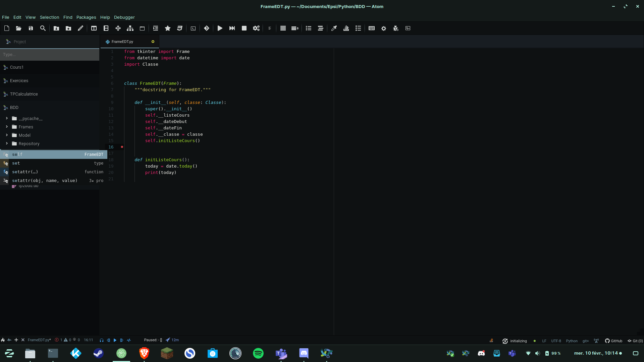The image size is (644, 362).
Task: Step forward in the debugger status bar controls
Action: point(122,340)
